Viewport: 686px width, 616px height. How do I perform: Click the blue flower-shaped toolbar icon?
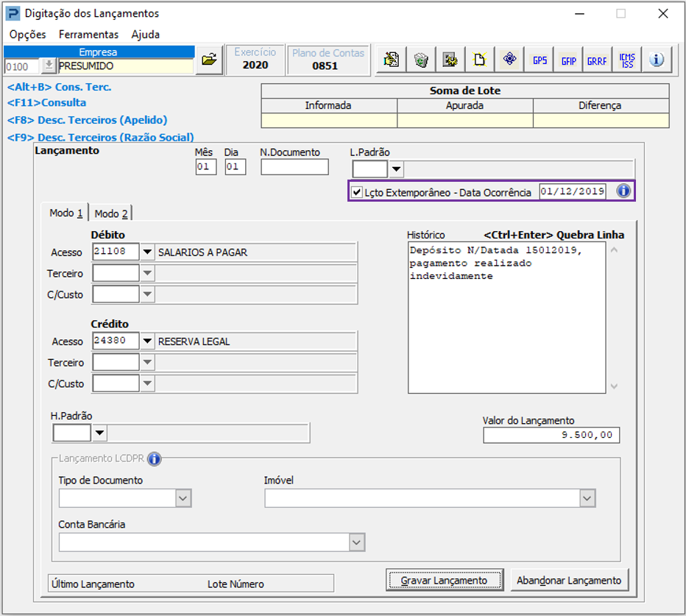coord(509,60)
